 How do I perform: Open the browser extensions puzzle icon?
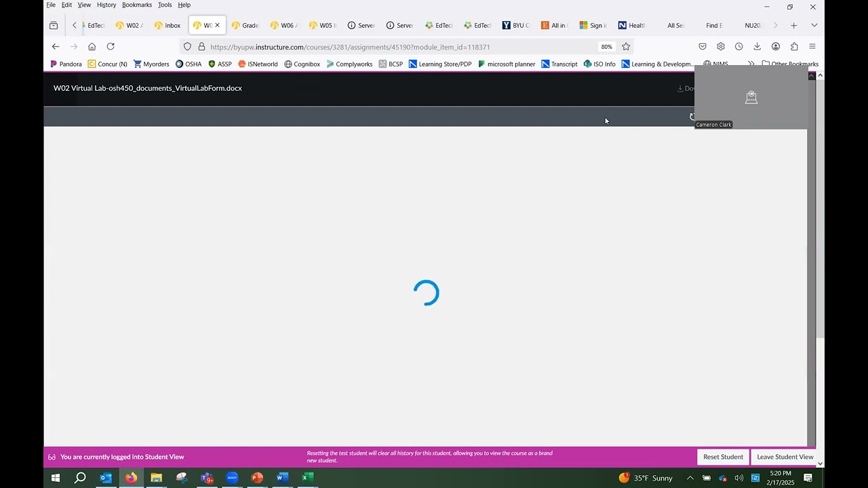click(x=794, y=47)
